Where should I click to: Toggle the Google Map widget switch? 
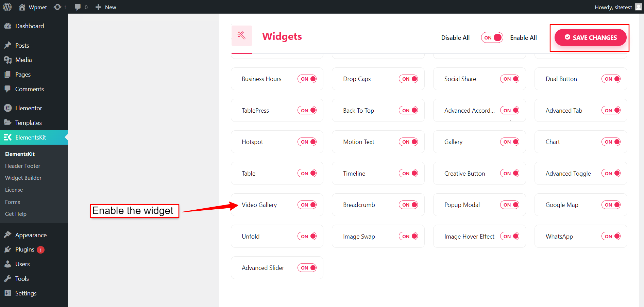(611, 205)
